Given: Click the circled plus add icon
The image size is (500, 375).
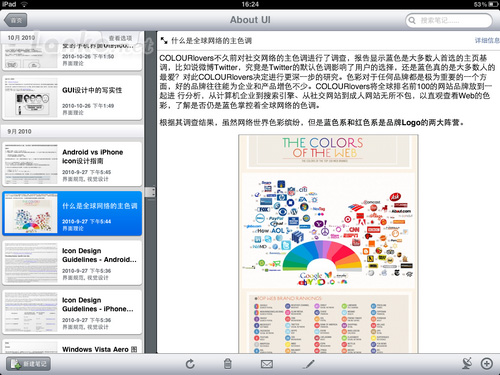Looking at the screenshot, I should click(487, 363).
